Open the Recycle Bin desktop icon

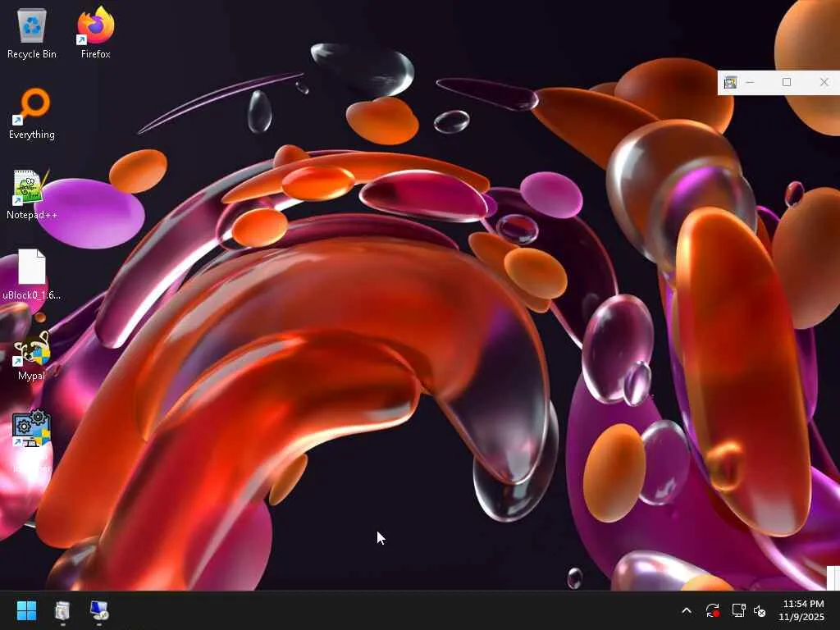(32, 33)
